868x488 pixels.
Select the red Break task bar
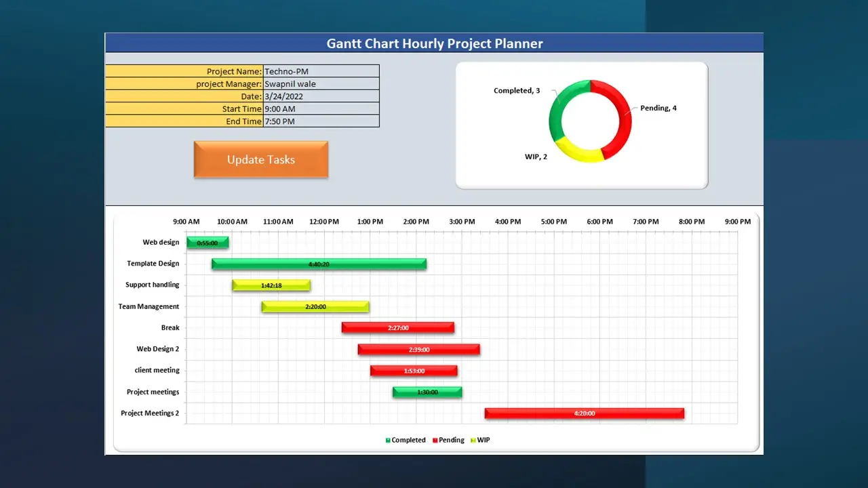click(x=398, y=328)
